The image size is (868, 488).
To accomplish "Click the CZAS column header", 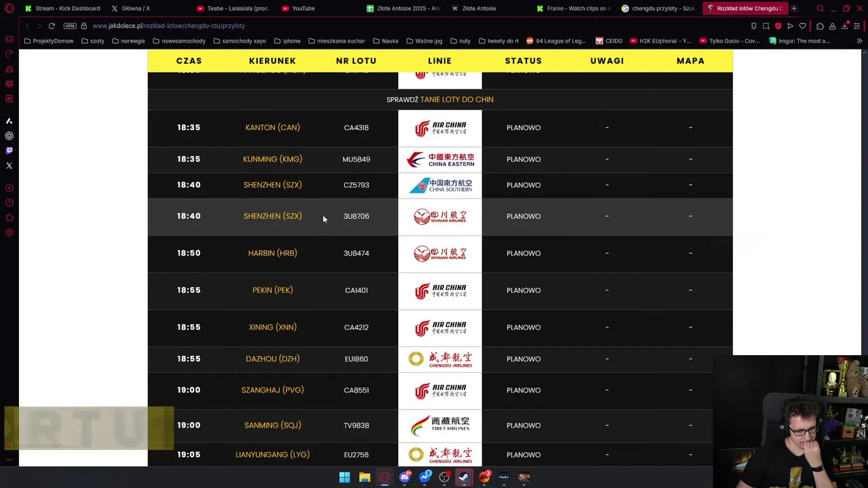I will 189,61.
